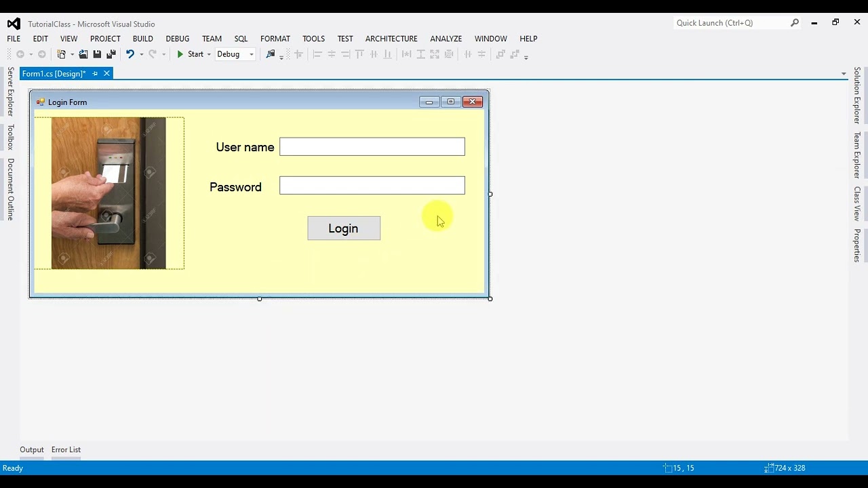The height and width of the screenshot is (488, 868).
Task: Open the TOOLS menu
Action: point(313,39)
